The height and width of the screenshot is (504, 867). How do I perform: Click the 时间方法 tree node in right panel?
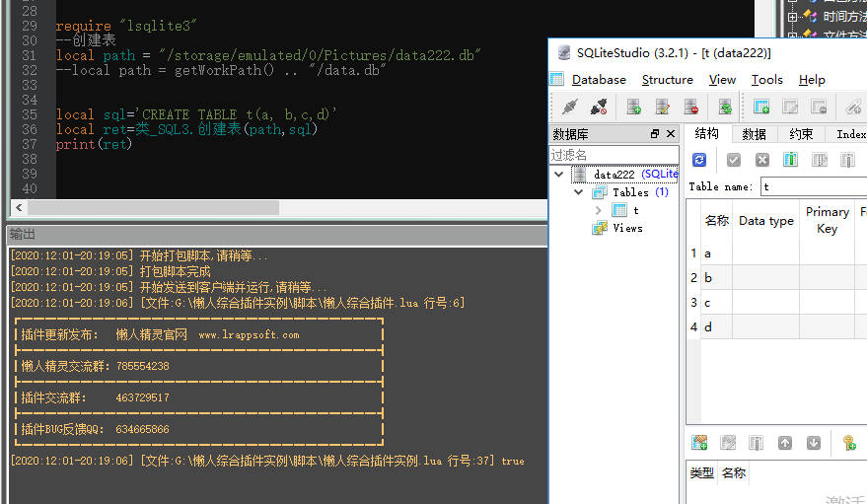click(x=844, y=17)
